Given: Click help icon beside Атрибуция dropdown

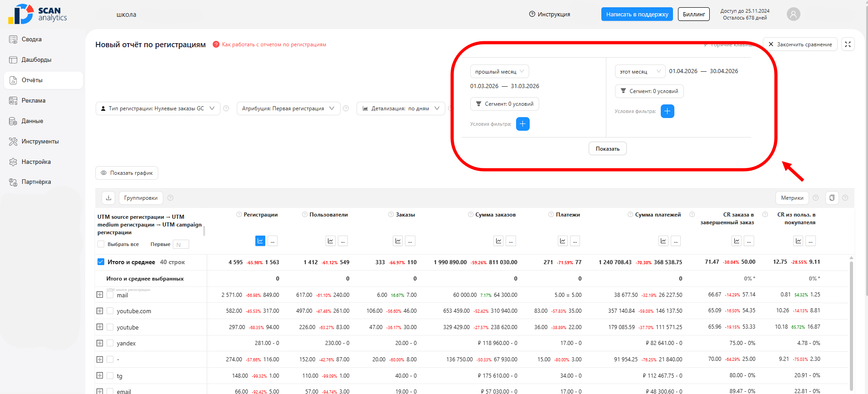Looking at the screenshot, I should pos(346,108).
